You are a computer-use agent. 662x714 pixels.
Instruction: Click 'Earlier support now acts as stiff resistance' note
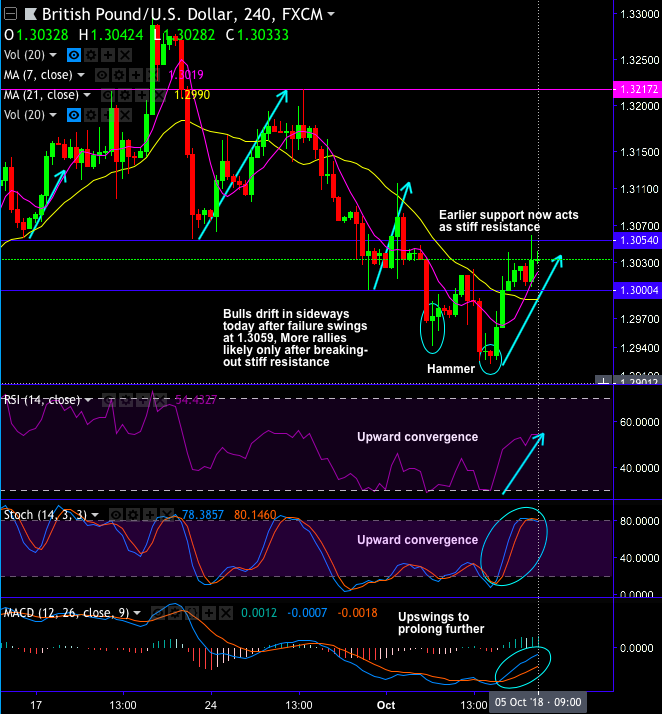[509, 221]
